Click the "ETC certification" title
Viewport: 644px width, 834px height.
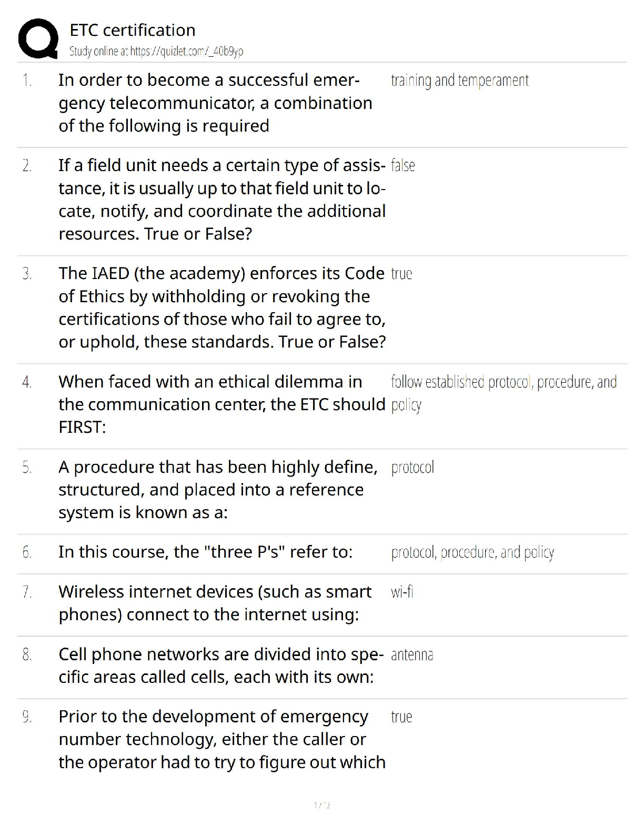click(133, 30)
